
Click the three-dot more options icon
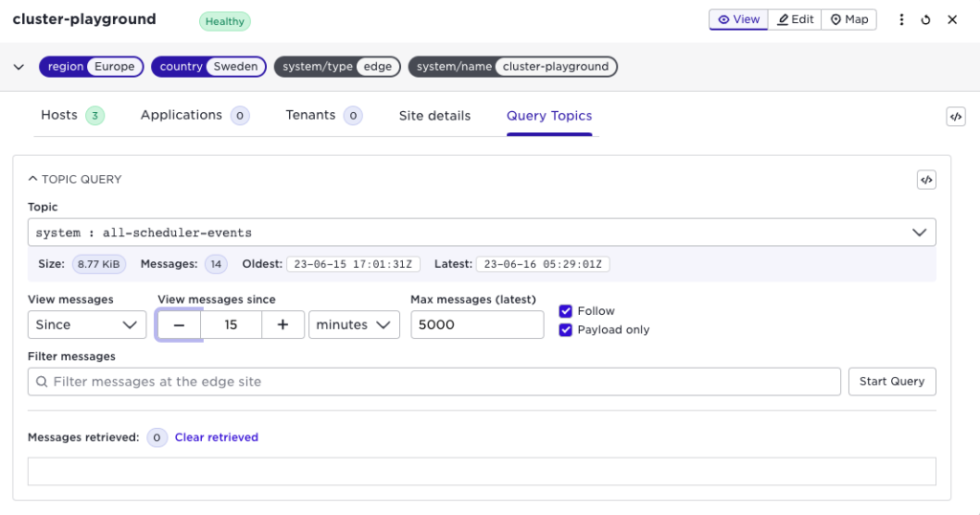pos(902,20)
